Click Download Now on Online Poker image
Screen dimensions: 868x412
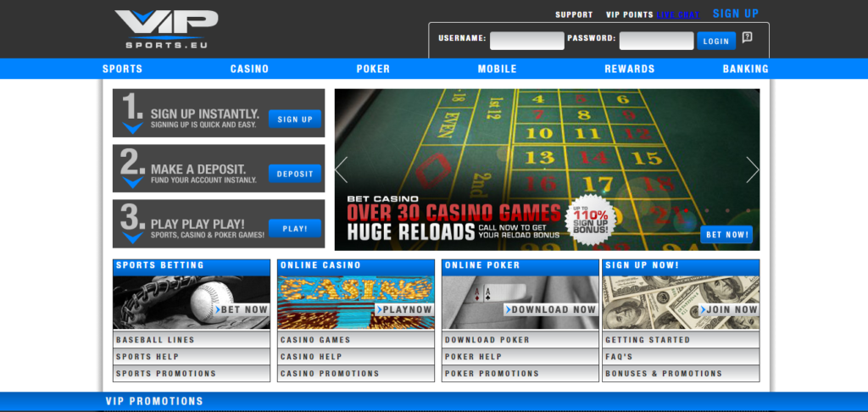pyautogui.click(x=550, y=309)
